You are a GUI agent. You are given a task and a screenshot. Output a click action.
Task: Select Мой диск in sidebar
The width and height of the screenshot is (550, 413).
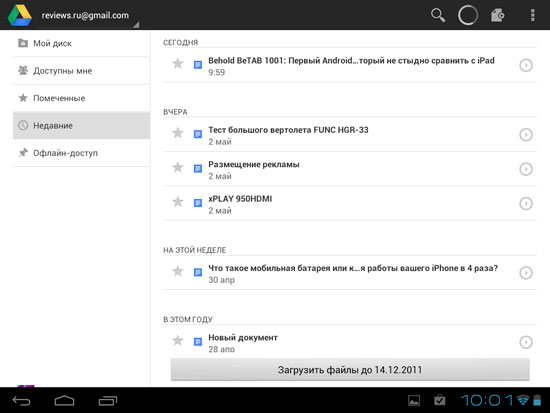81,43
